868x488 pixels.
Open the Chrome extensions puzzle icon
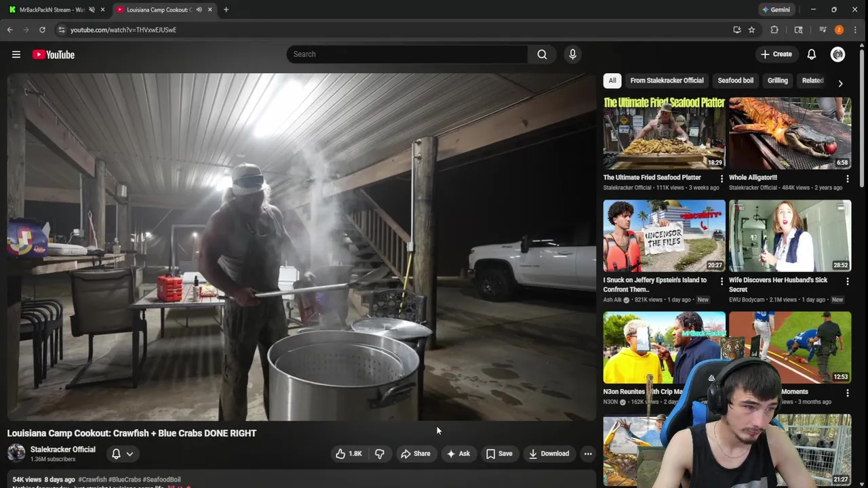tap(774, 30)
